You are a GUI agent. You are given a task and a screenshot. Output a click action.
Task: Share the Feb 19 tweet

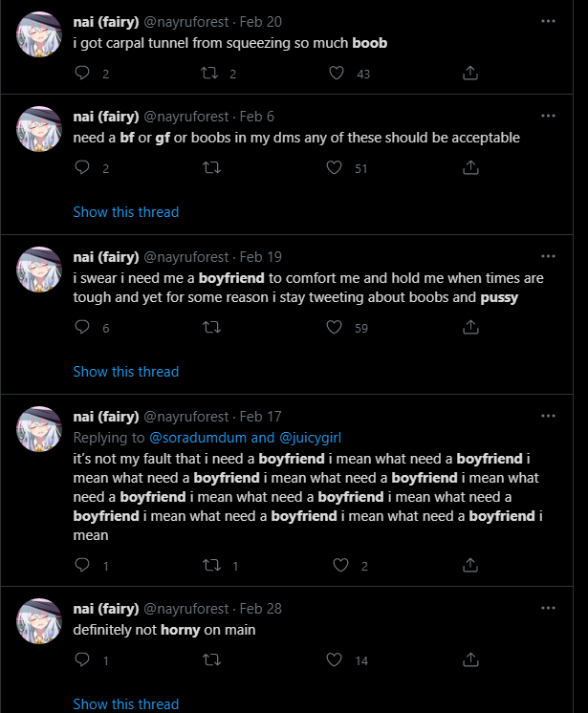(470, 328)
